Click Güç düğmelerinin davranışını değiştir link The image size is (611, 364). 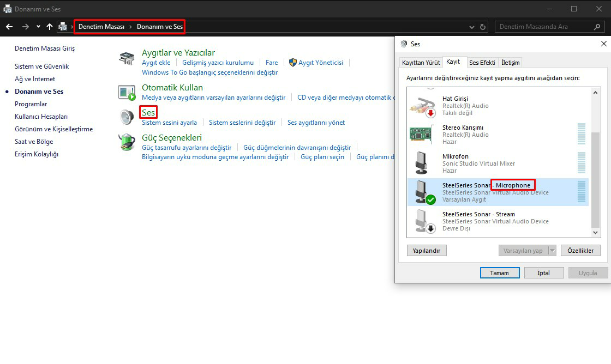point(297,148)
